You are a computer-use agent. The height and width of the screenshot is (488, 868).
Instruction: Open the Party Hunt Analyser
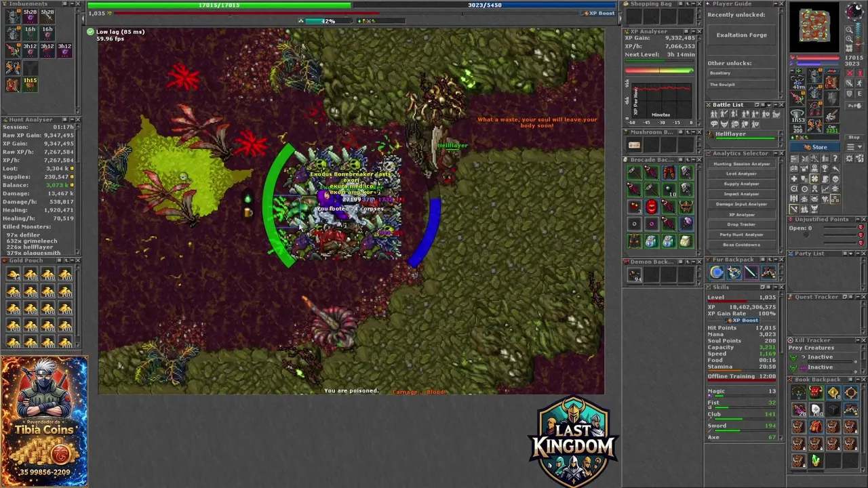tap(741, 235)
